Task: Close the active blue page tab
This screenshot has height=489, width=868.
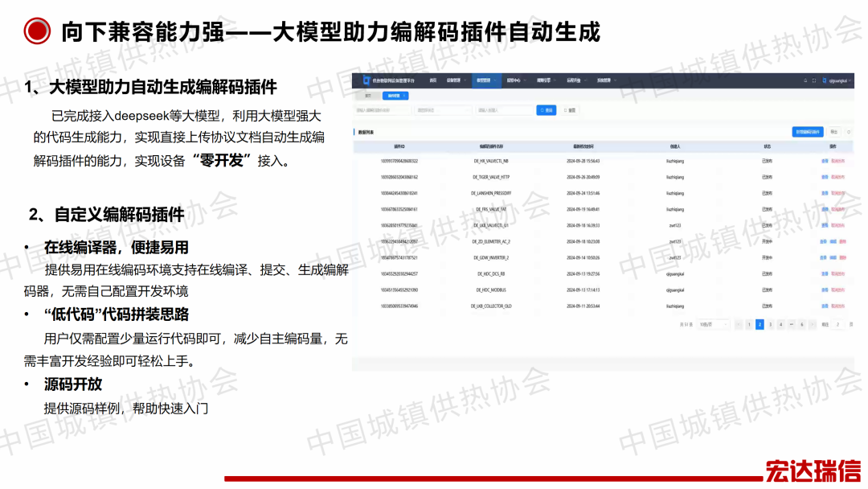Action: pos(405,95)
